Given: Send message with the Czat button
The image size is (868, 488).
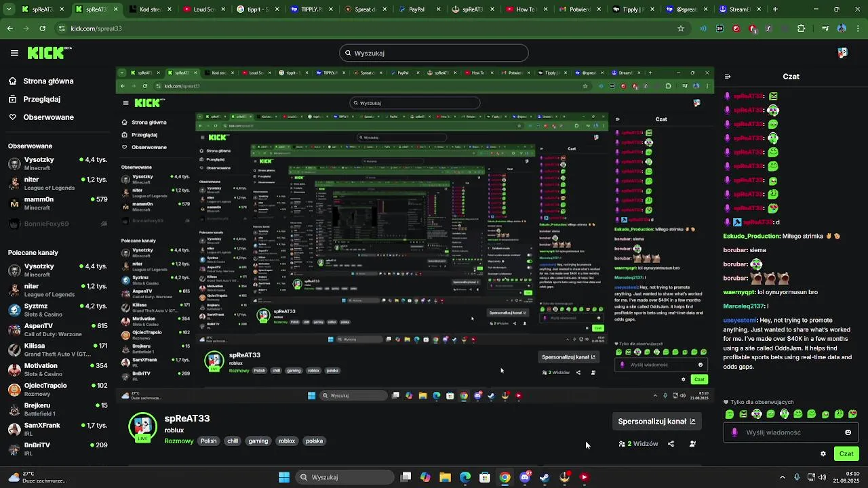Looking at the screenshot, I should pos(846,454).
